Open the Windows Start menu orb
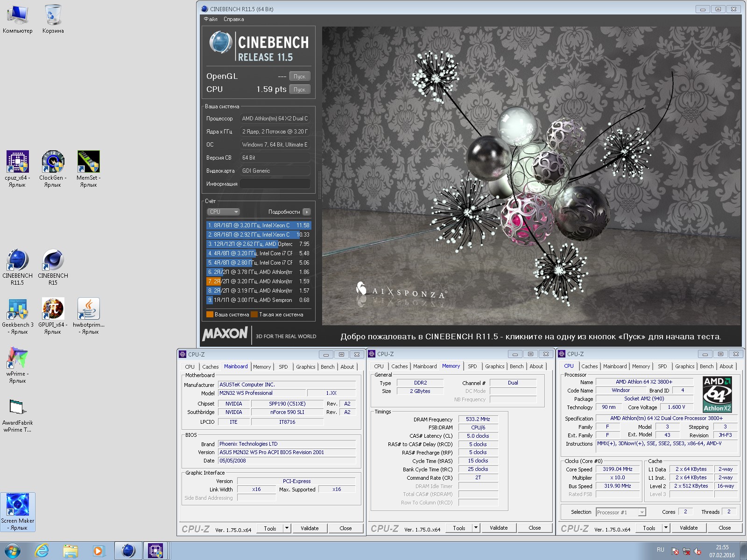 (13, 551)
